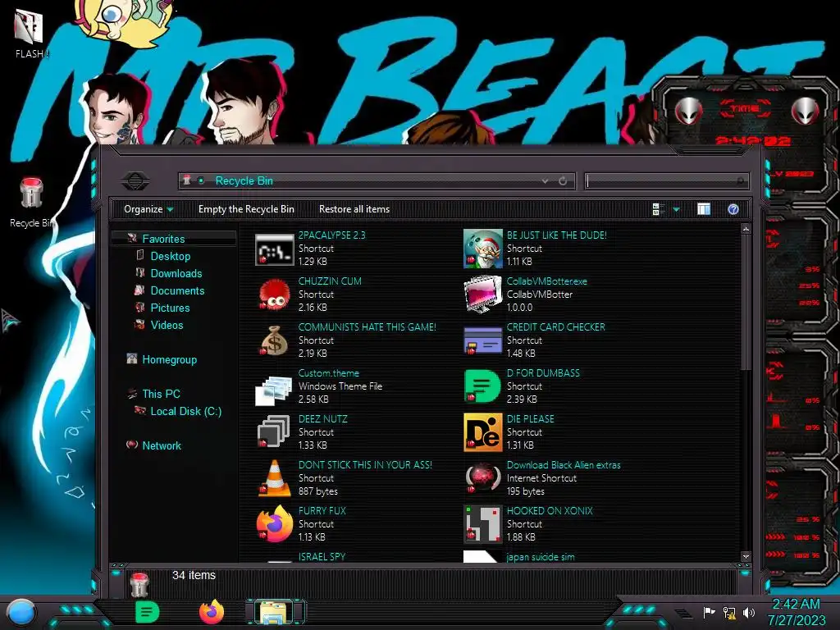The width and height of the screenshot is (840, 630).
Task: Select Downloads in Favorites
Action: pyautogui.click(x=176, y=273)
